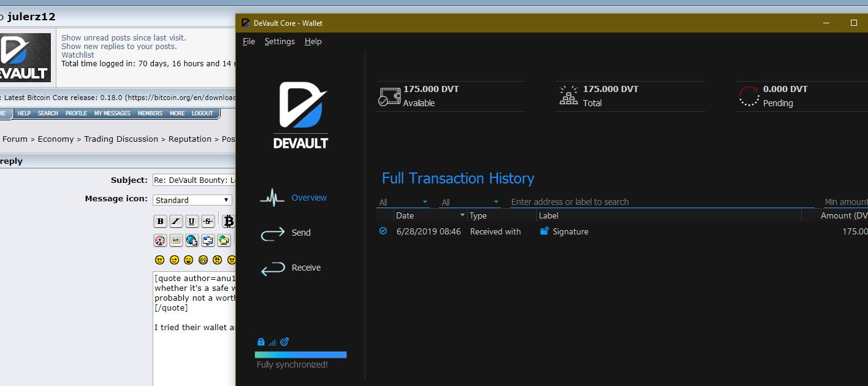Click the wallet encryption lock icon

point(261,342)
